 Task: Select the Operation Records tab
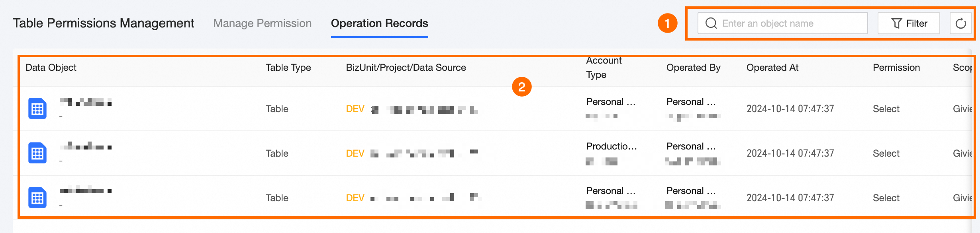point(379,23)
